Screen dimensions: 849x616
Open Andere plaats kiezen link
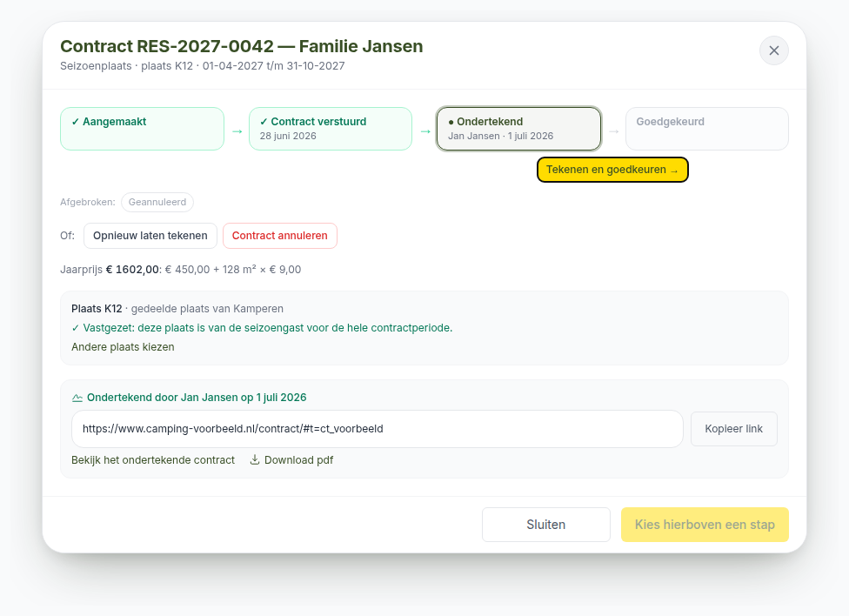click(123, 347)
